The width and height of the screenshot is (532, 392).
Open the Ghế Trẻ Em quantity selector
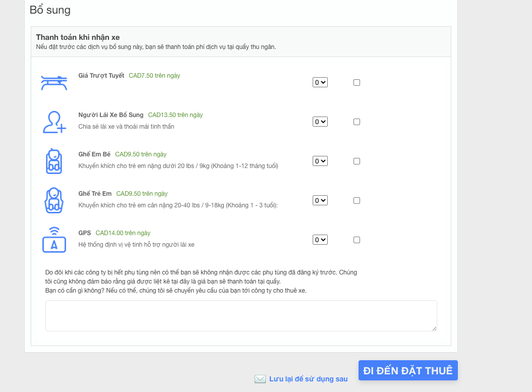320,200
